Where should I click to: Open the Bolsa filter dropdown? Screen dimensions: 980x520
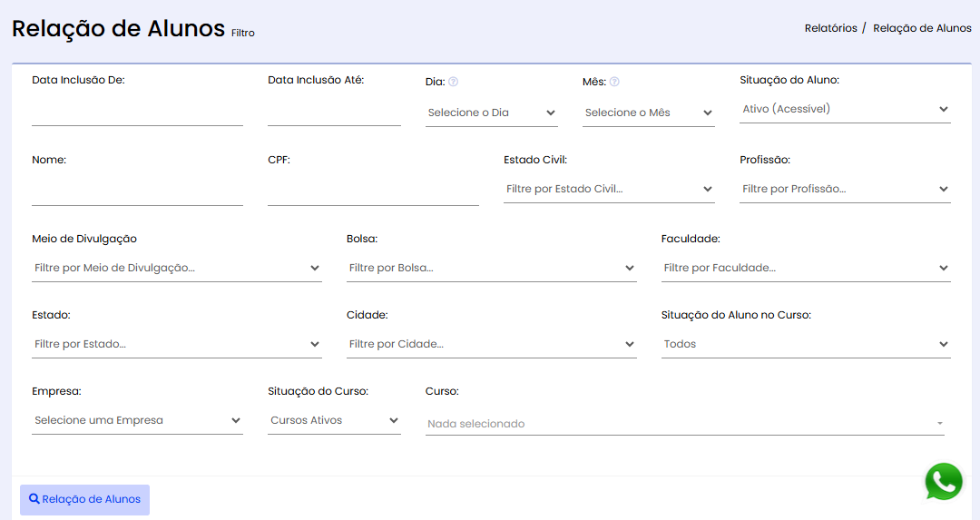[491, 268]
